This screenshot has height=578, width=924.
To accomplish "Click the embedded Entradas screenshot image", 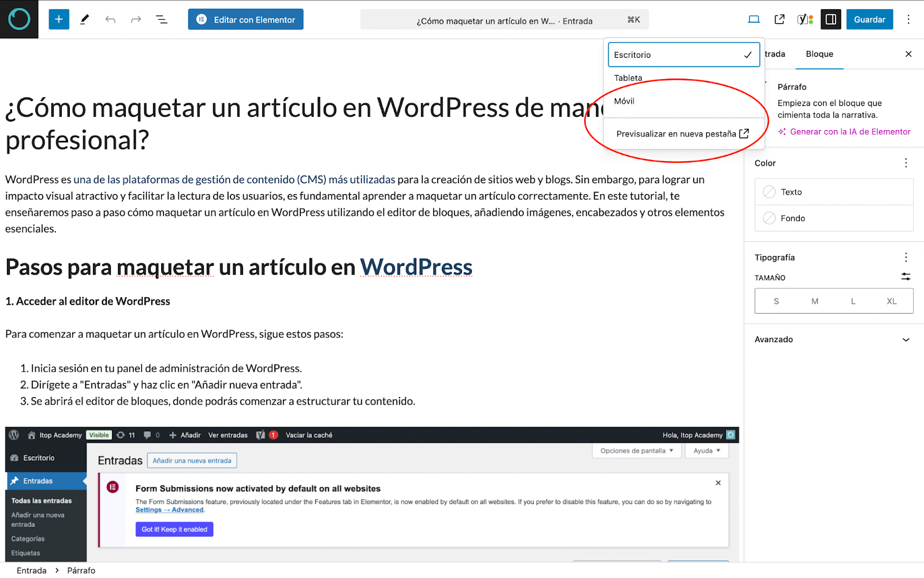I will (372, 494).
